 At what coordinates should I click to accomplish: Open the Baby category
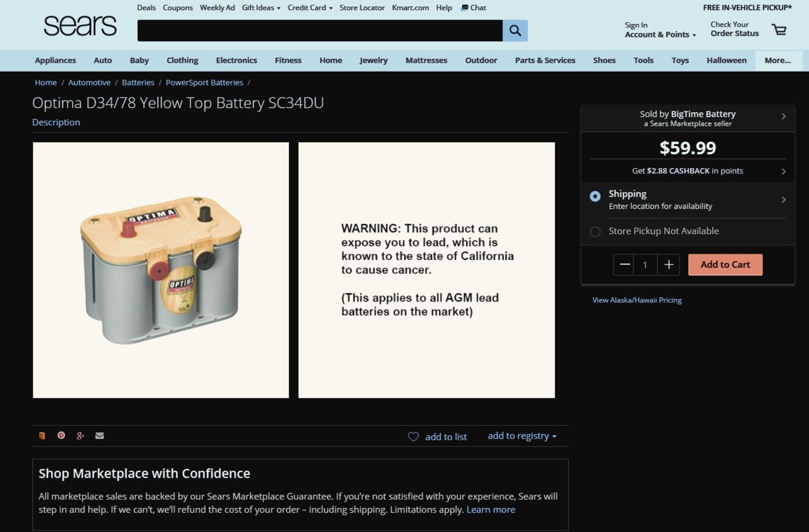(x=140, y=61)
